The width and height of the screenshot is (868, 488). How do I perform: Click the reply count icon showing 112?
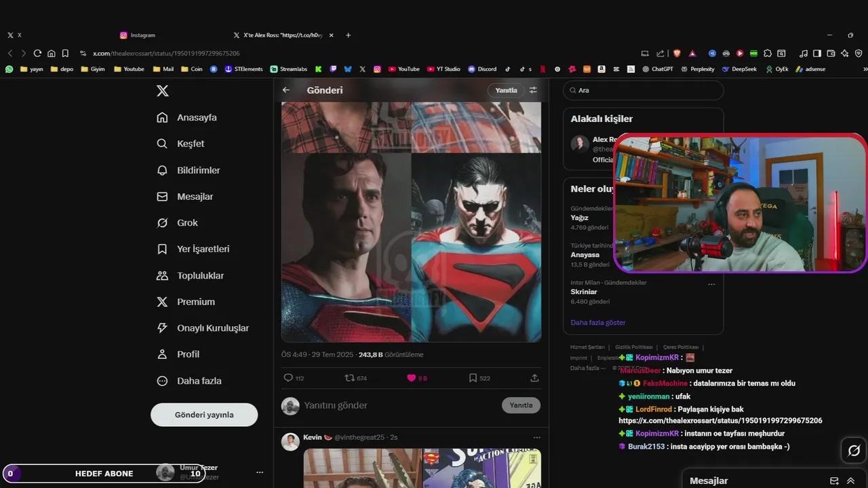[x=288, y=378]
